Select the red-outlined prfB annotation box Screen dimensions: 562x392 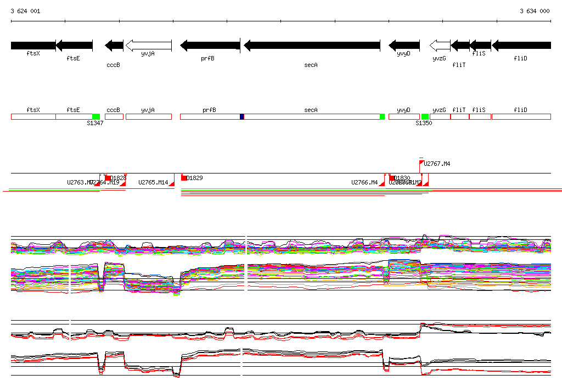click(209, 116)
